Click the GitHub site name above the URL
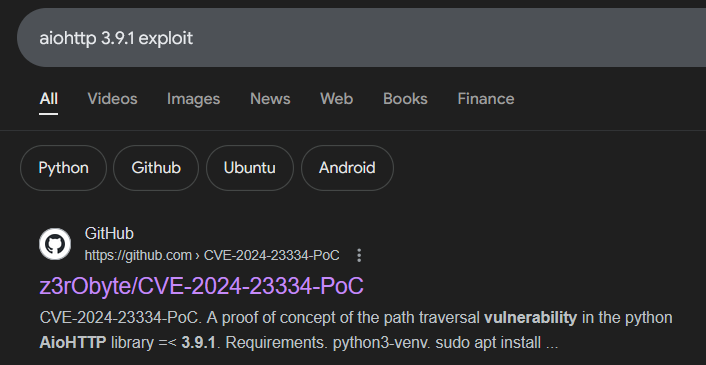706x365 pixels. pyautogui.click(x=109, y=234)
